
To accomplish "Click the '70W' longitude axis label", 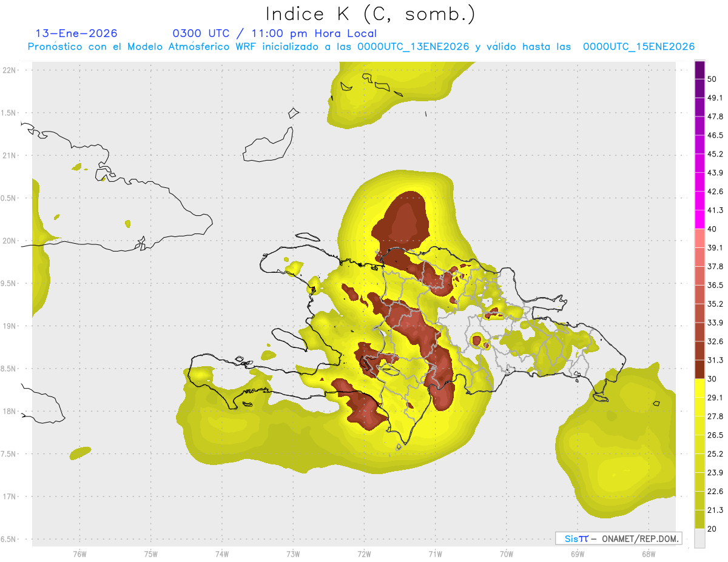I will [506, 554].
